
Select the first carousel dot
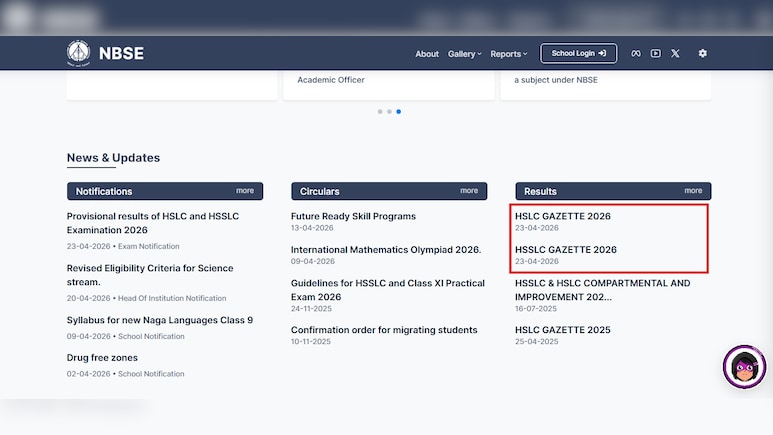[380, 111]
